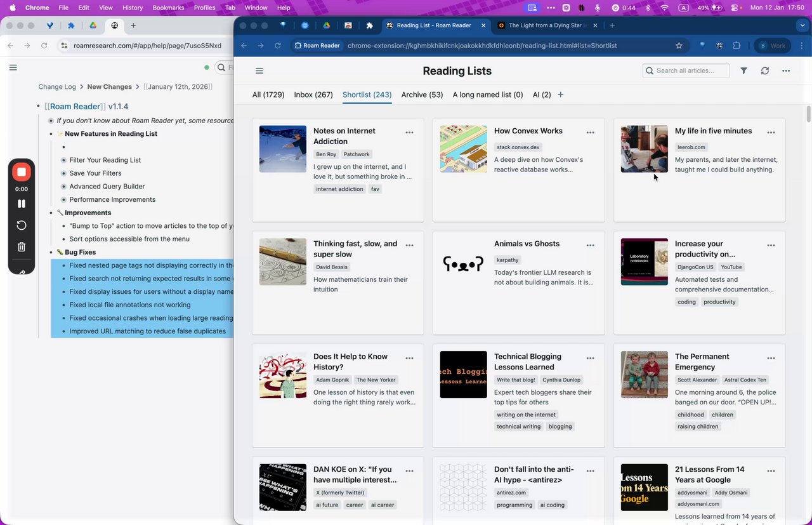
Task: Open the Work profile button in Chrome
Action: coord(772,46)
